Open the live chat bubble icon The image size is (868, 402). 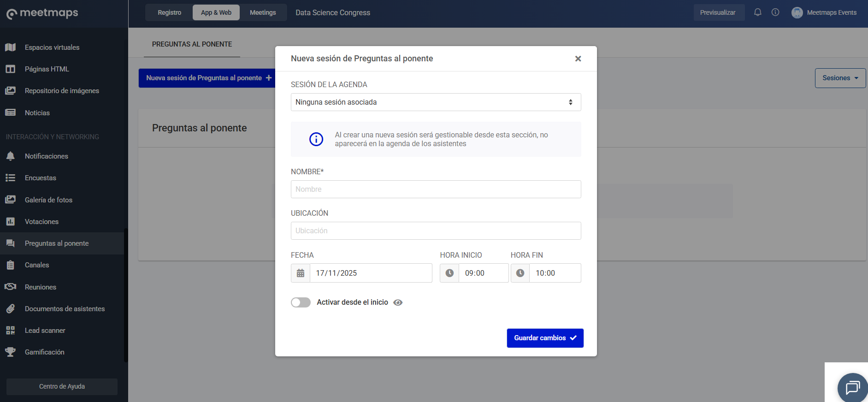point(852,388)
